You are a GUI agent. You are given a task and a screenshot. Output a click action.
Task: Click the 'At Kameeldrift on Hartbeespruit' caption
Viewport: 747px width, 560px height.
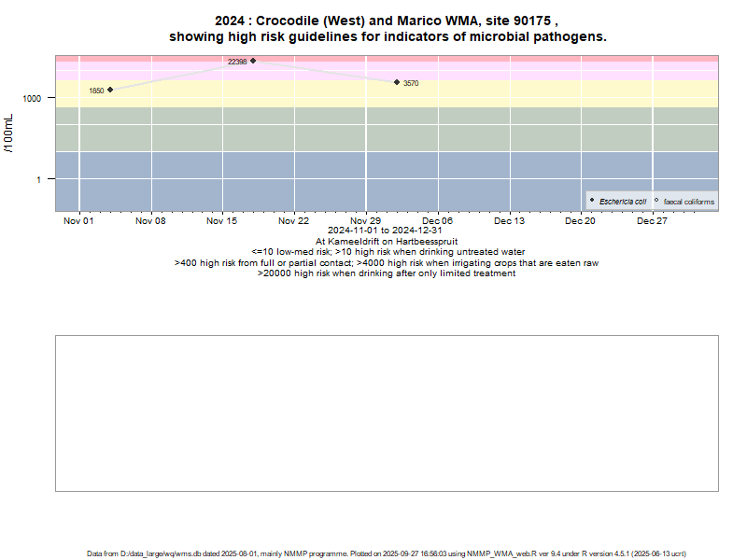pyautogui.click(x=387, y=241)
